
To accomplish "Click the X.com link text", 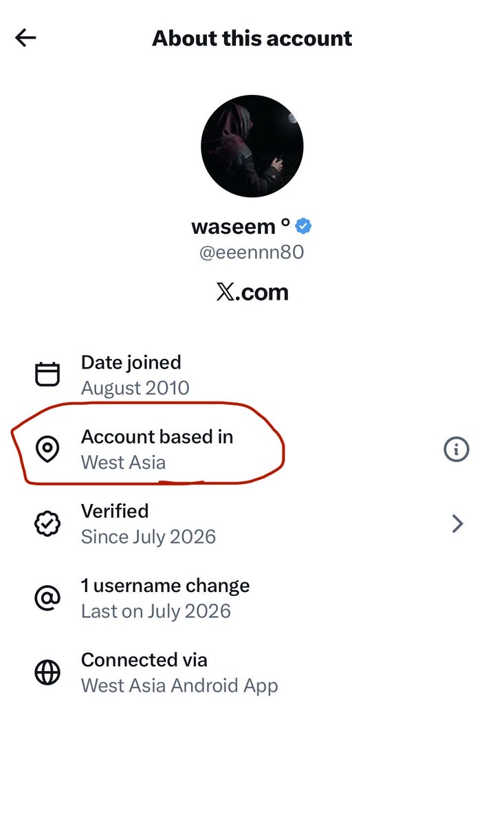I will click(252, 292).
